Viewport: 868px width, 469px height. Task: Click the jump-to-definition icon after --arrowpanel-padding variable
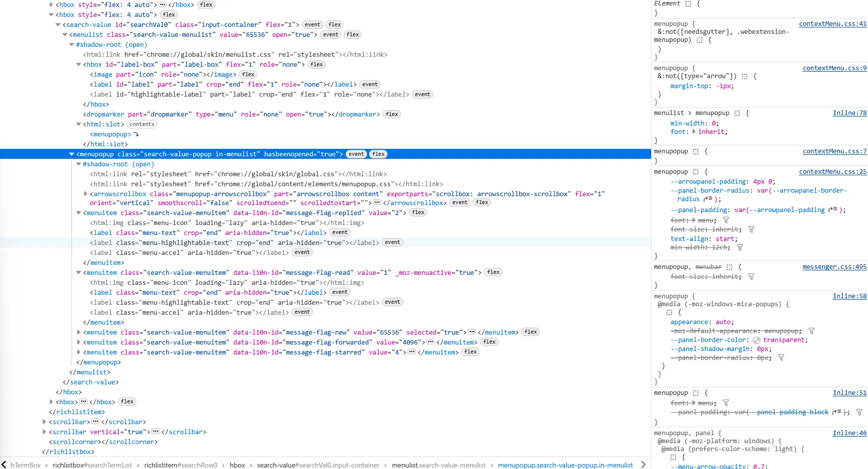click(x=832, y=210)
